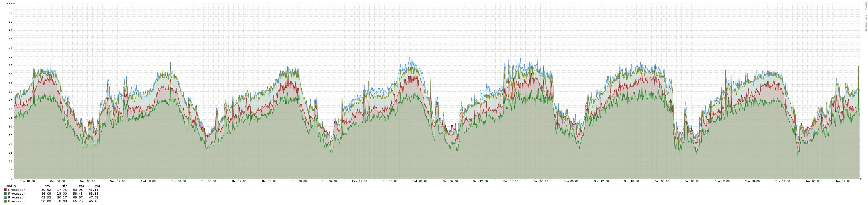The height and width of the screenshot is (205, 868).
Task: Select the Processor label beside the dark green swatch
Action: [x=17, y=194]
